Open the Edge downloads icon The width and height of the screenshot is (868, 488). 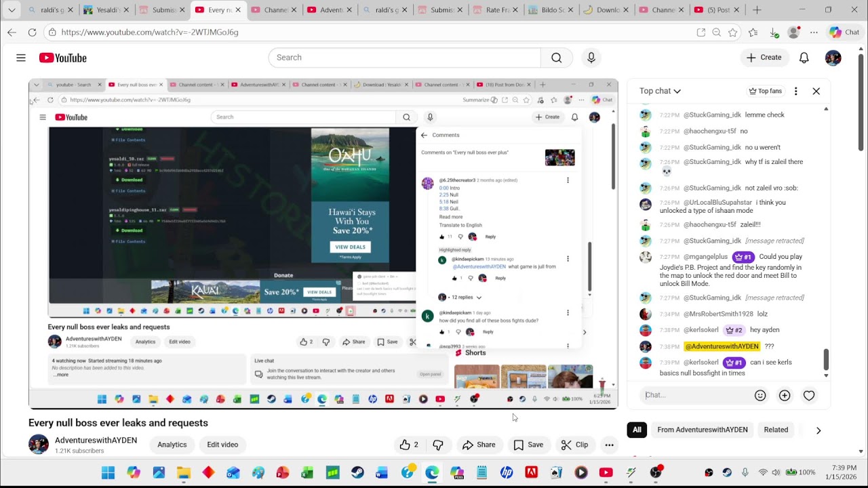pyautogui.click(x=774, y=33)
